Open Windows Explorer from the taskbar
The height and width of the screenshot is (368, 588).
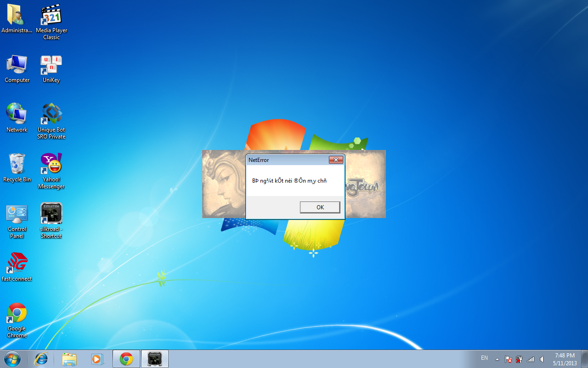point(69,359)
